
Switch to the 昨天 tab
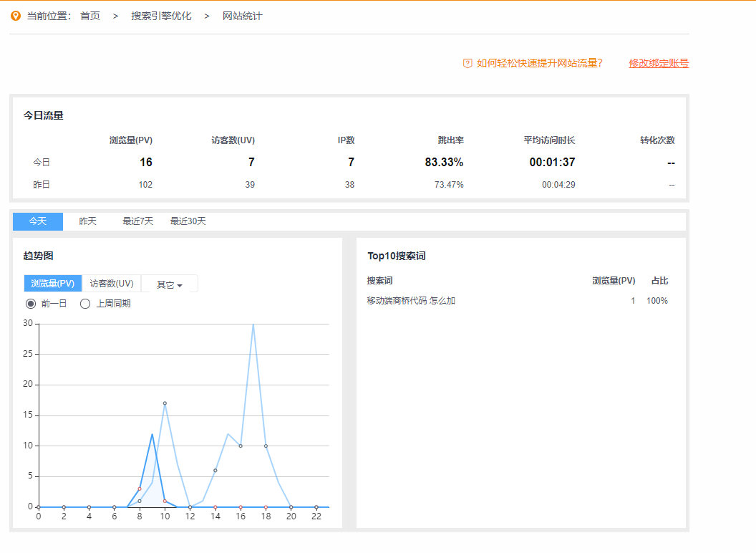tap(88, 221)
